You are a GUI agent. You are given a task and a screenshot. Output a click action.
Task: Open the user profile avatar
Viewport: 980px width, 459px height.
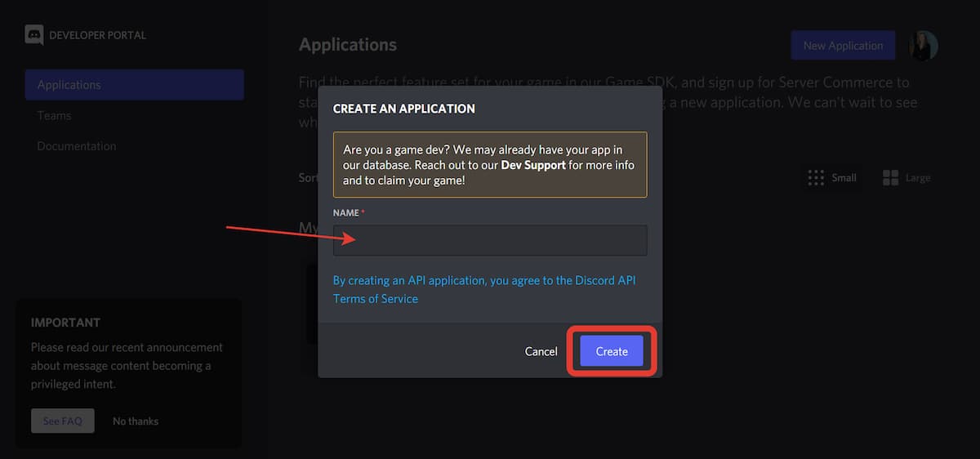pos(922,46)
